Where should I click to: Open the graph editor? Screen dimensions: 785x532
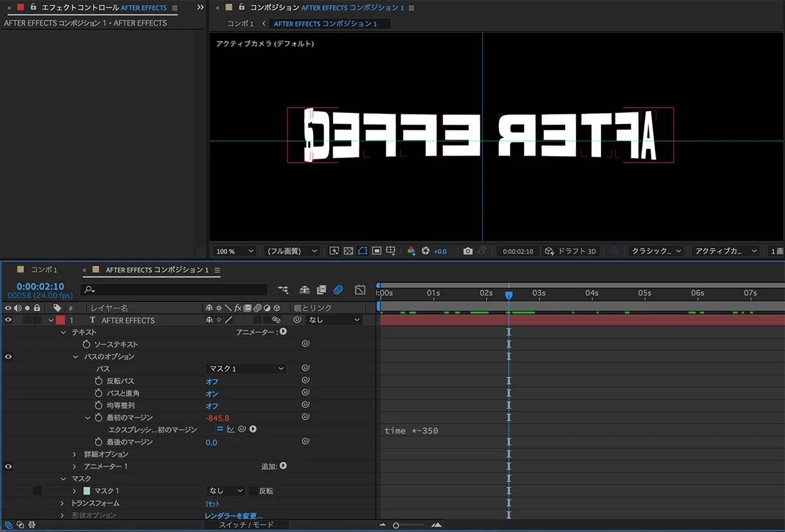tap(360, 290)
